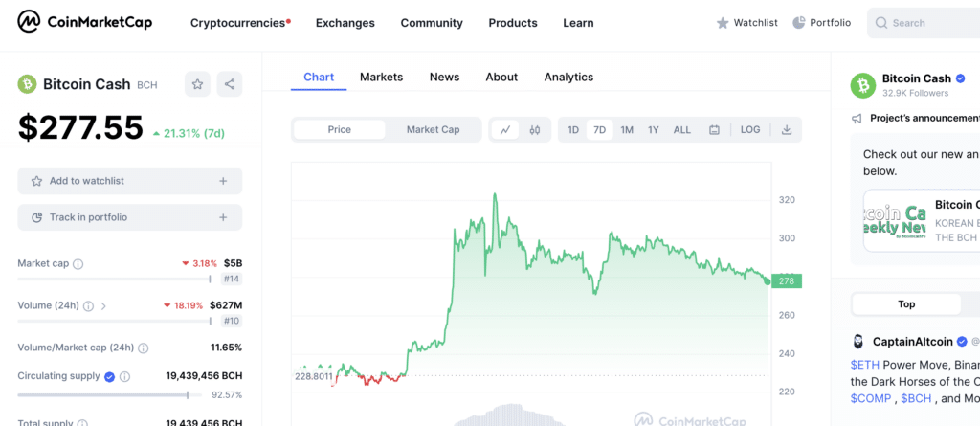Screen dimensions: 980x426
Task: Open the $COMP ticker link
Action: click(871, 398)
